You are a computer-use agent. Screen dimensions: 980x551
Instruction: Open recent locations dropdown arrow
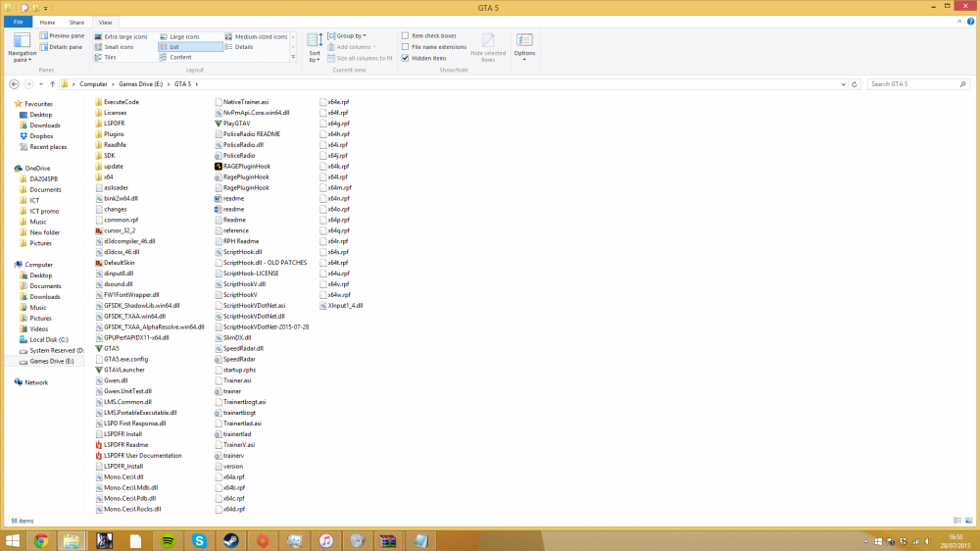(x=40, y=83)
